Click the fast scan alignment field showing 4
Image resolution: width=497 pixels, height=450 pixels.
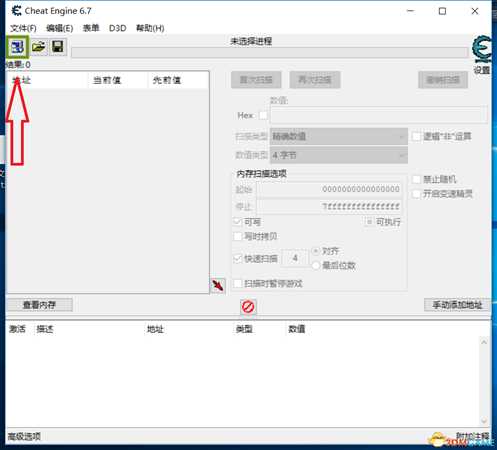295,258
